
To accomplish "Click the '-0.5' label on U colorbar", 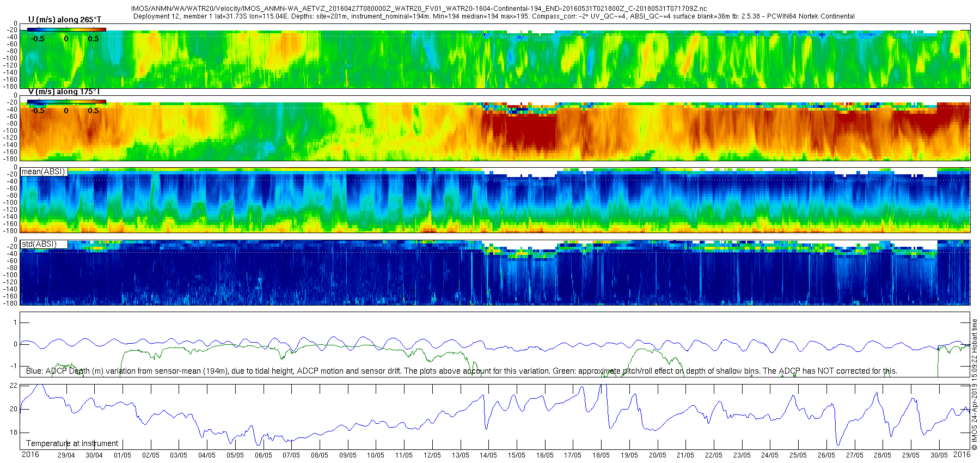I will [x=38, y=39].
